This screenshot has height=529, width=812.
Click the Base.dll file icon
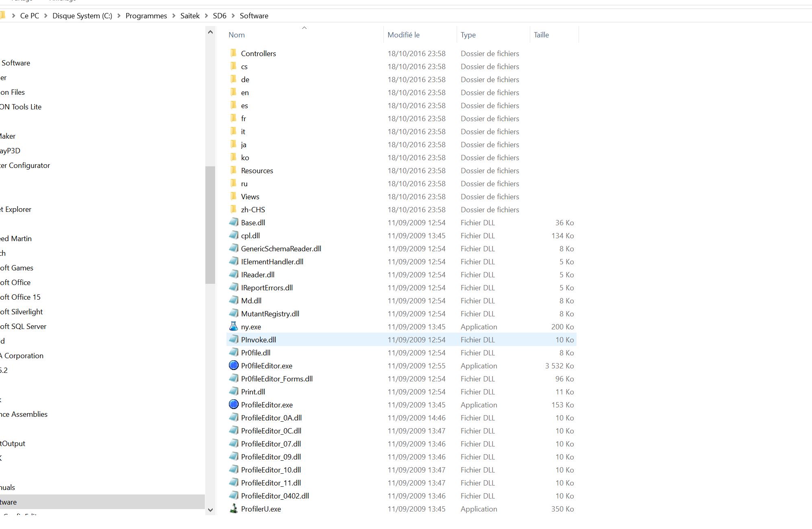click(233, 222)
